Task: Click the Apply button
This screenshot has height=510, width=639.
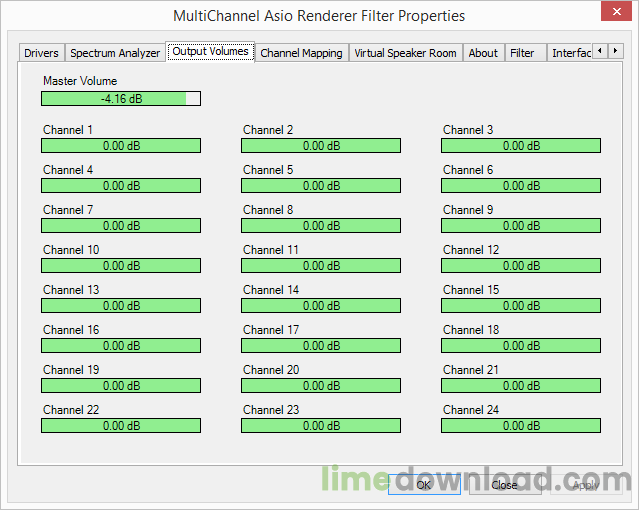Action: click(586, 484)
